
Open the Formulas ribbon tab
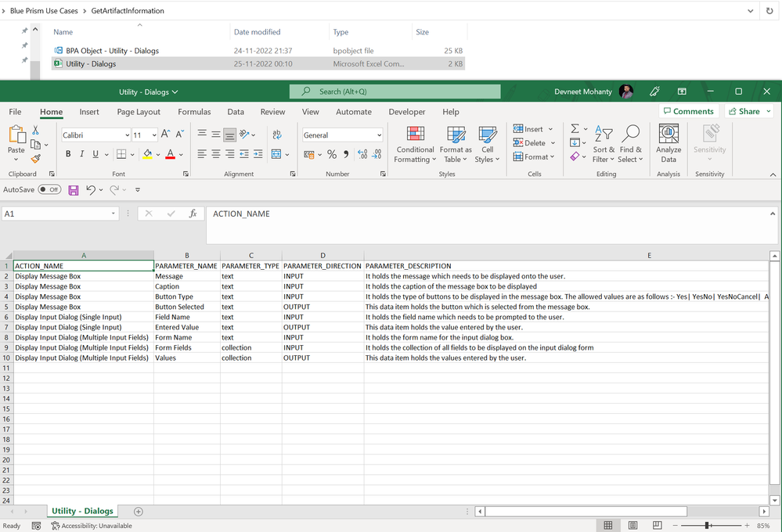click(x=194, y=112)
